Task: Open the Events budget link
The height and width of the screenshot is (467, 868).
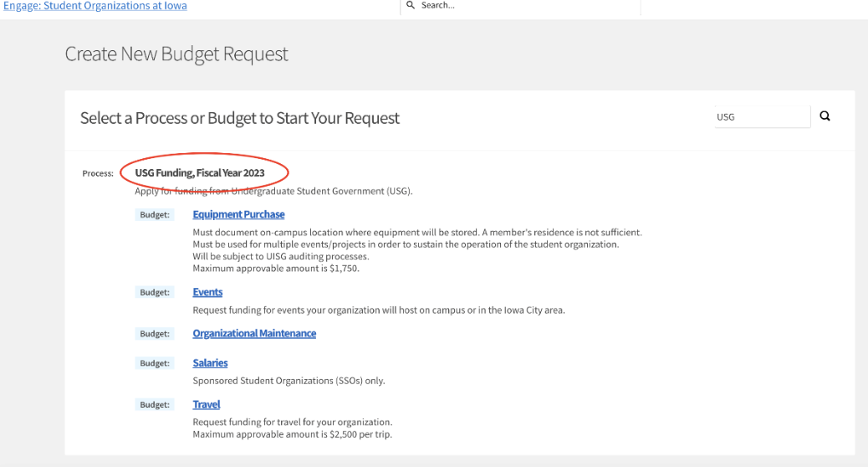Action: (x=207, y=292)
